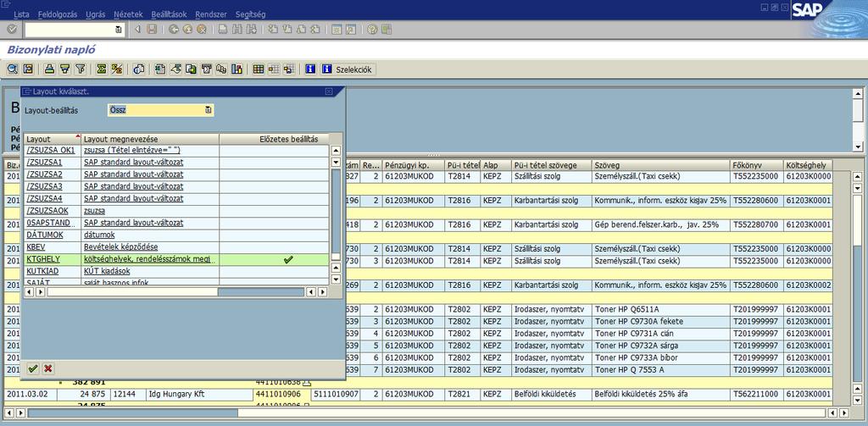
Task: Click the right arrow of the layout list horizontal scrollbar
Action: click(321, 291)
